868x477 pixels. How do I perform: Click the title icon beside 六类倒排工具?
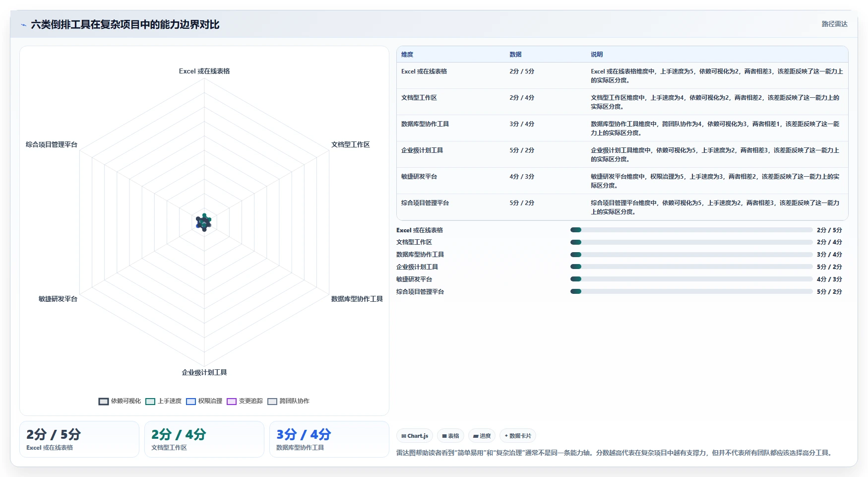pyautogui.click(x=23, y=25)
